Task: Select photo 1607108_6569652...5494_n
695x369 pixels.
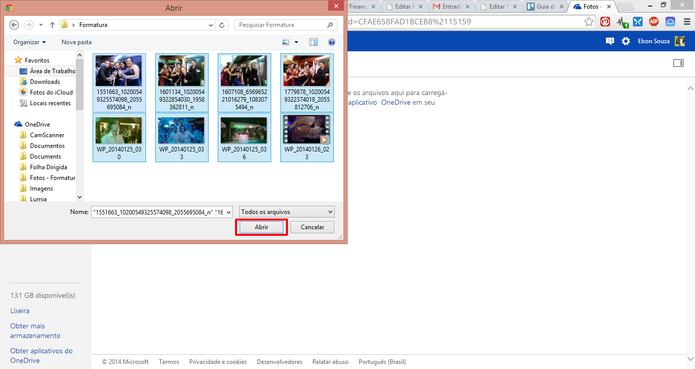Action: click(244, 82)
